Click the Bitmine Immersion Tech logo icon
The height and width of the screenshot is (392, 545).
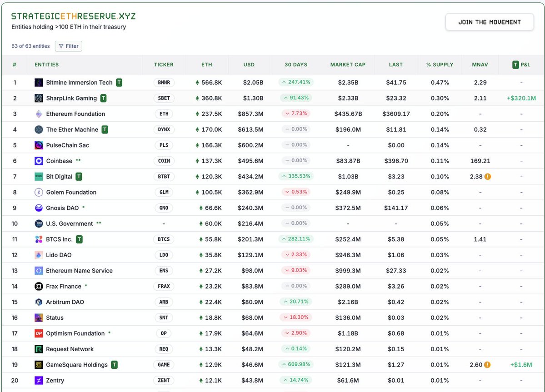[39, 82]
